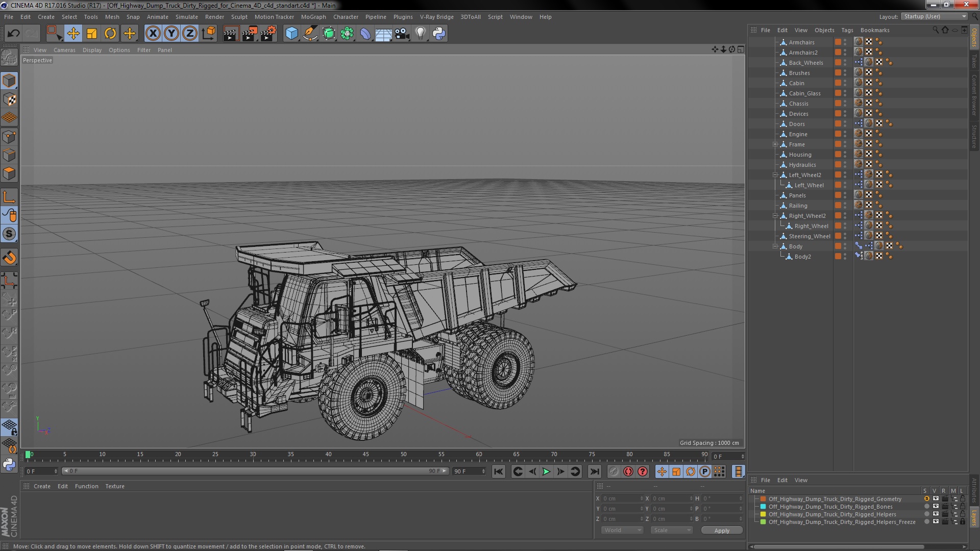Open the Cameras viewport menu
Viewport: 980px width, 551px height.
(x=64, y=50)
